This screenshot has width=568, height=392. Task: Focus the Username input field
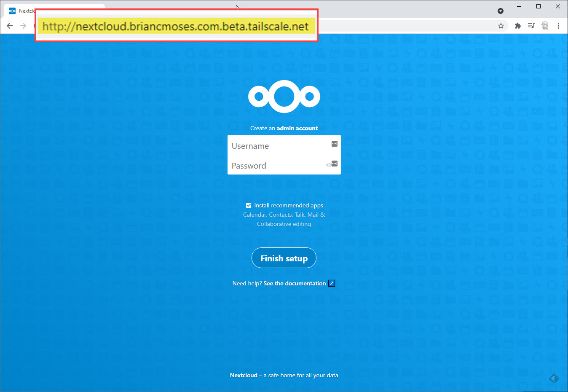[284, 145]
